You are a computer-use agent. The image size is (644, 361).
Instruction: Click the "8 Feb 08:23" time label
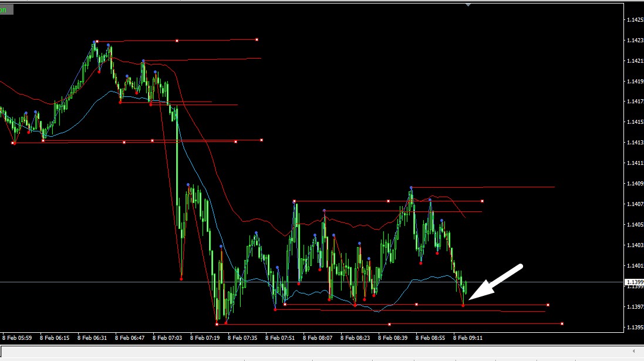355,338
